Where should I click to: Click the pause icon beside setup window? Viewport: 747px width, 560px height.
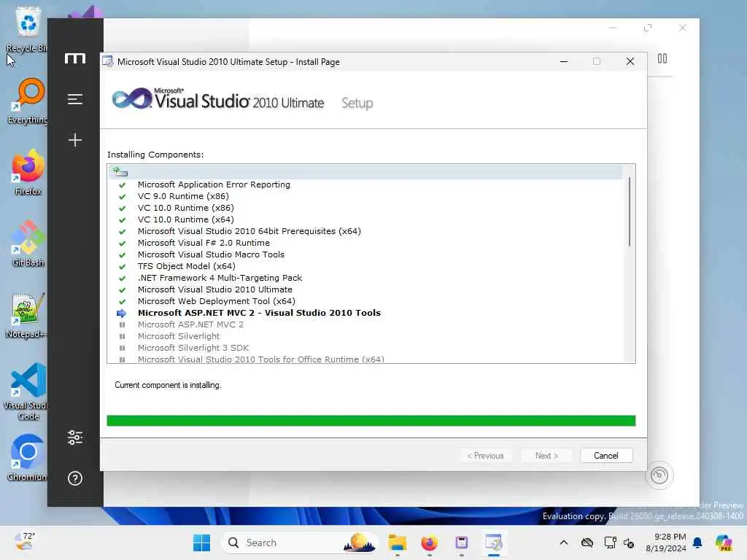tap(662, 58)
